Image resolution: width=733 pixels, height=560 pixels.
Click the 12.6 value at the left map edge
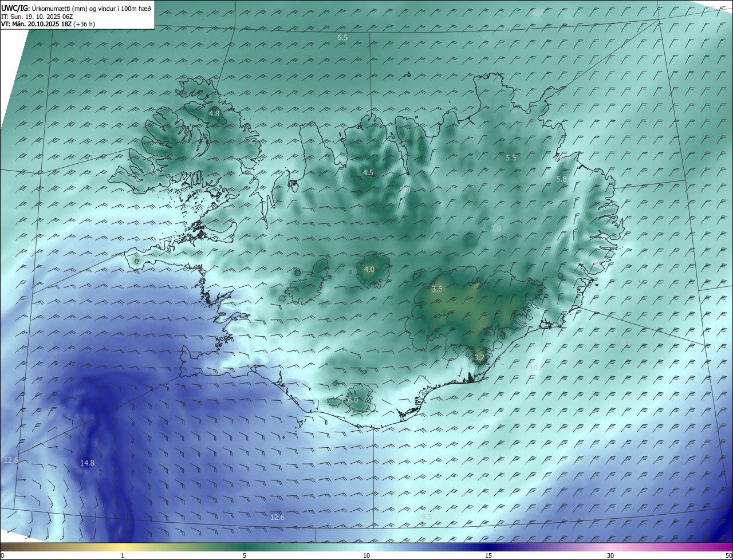coord(11,460)
